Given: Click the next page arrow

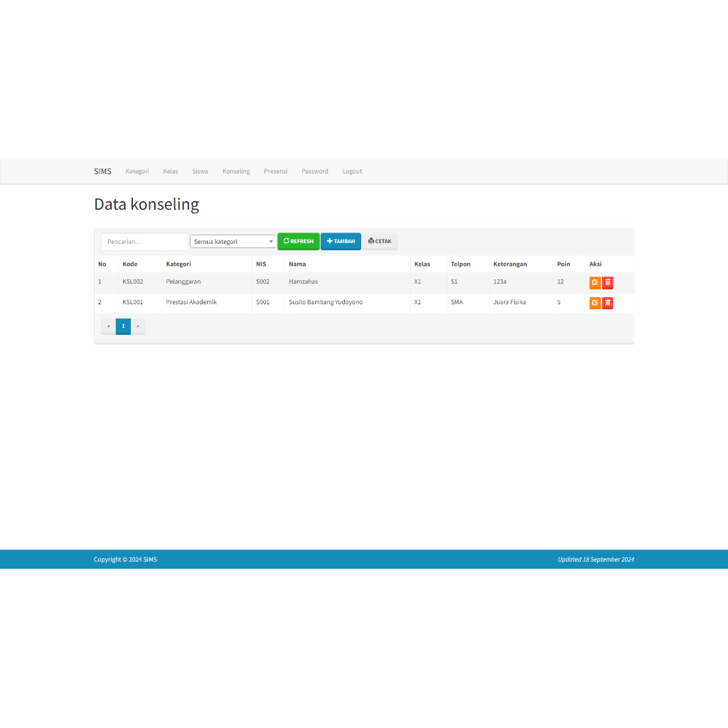Looking at the screenshot, I should click(138, 326).
